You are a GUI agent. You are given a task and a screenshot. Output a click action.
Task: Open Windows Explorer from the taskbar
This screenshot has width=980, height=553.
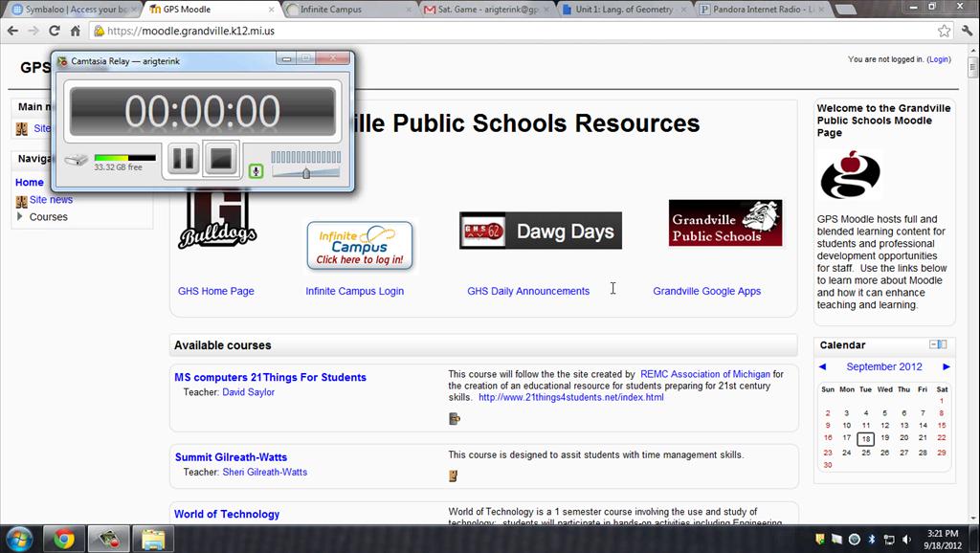pyautogui.click(x=153, y=539)
